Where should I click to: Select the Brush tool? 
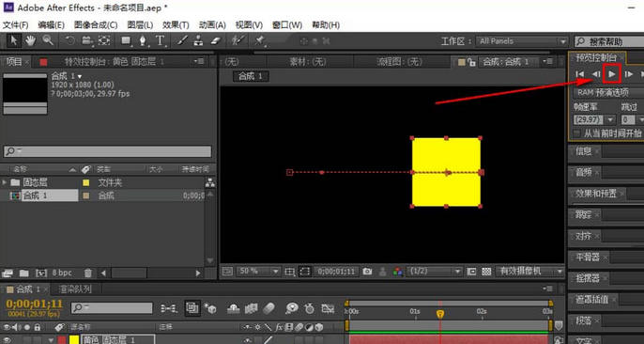tap(182, 40)
